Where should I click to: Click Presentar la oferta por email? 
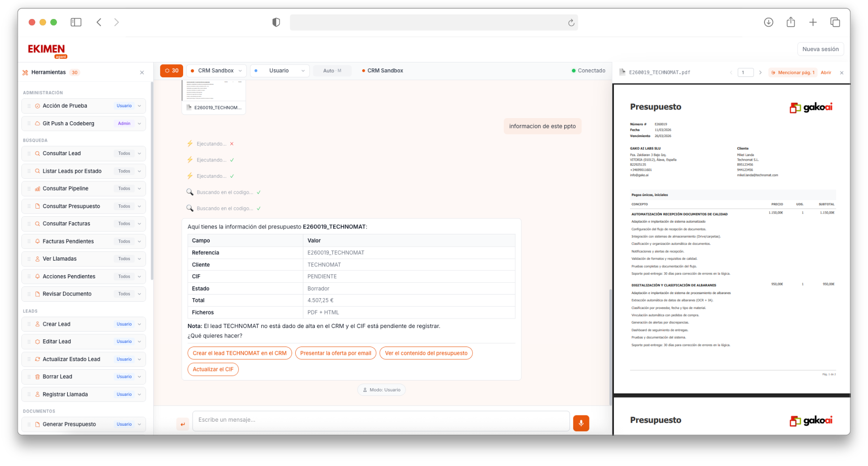[x=335, y=353]
